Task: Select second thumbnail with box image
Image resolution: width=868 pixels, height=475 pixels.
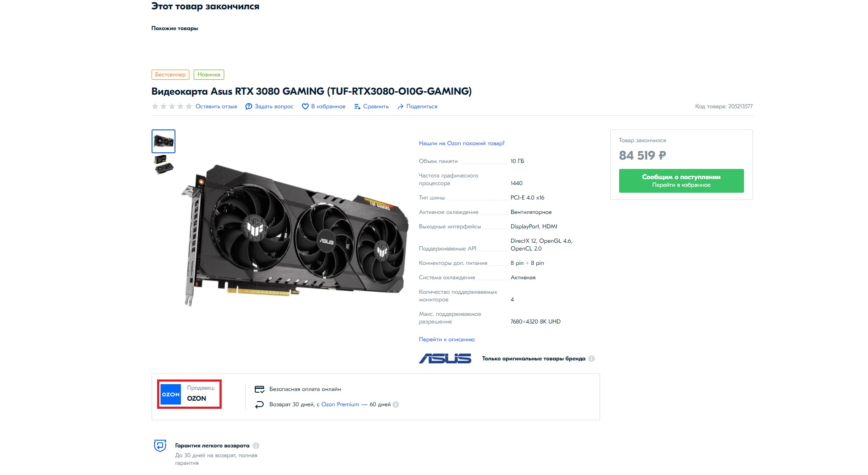Action: [x=163, y=165]
